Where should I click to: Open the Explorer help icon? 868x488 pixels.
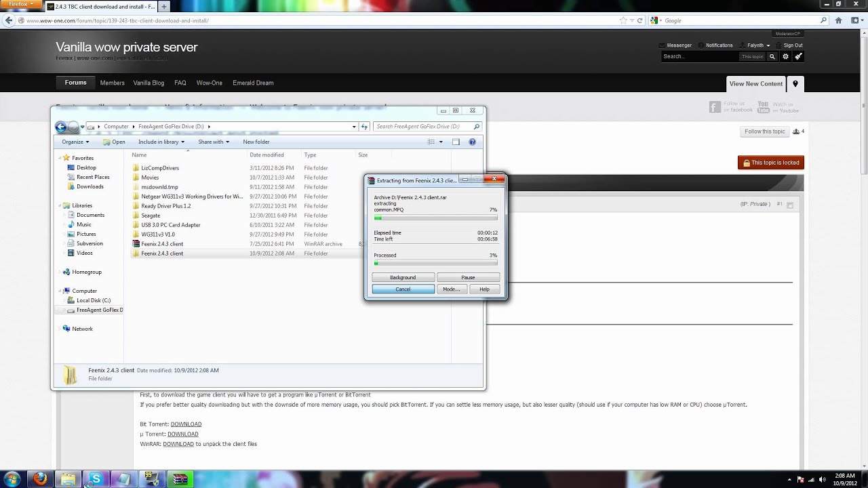coord(473,142)
